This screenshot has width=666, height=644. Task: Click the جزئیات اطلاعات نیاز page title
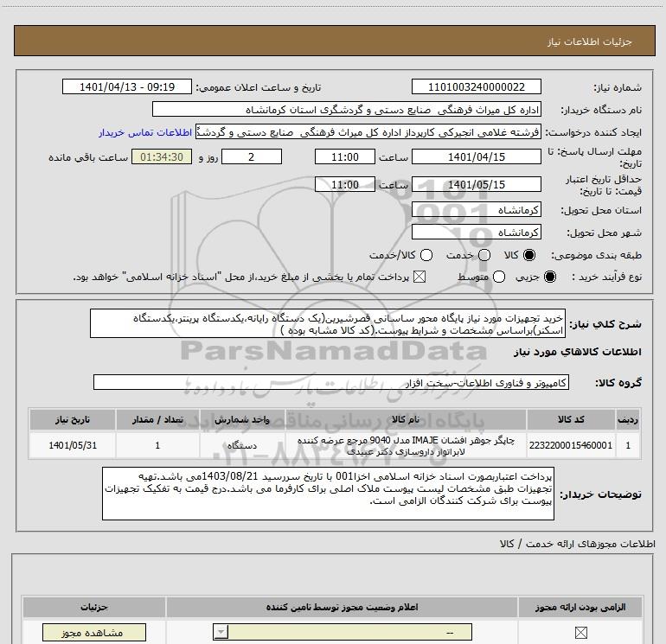click(589, 41)
